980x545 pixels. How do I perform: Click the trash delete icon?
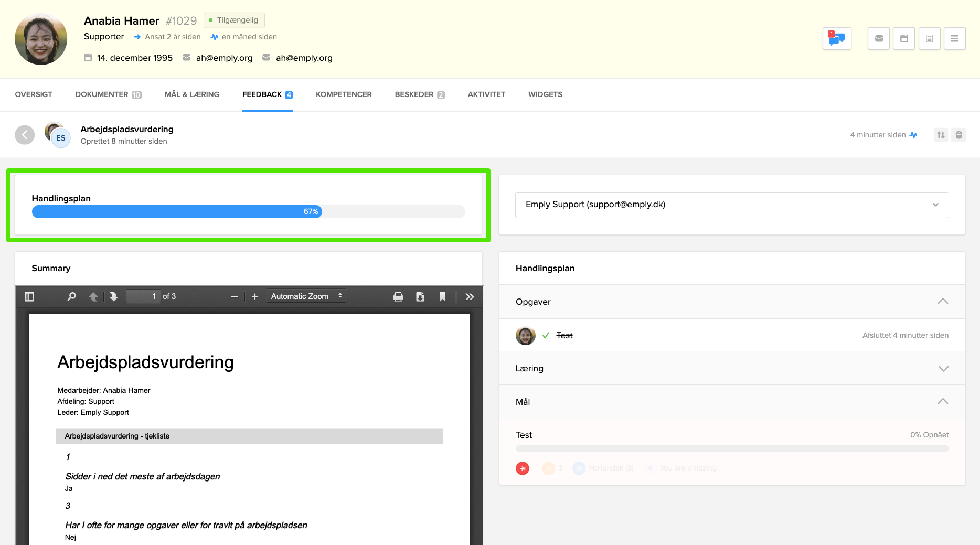point(958,135)
